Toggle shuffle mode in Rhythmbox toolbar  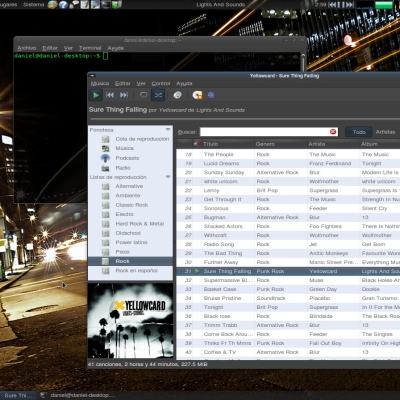pyautogui.click(x=158, y=95)
